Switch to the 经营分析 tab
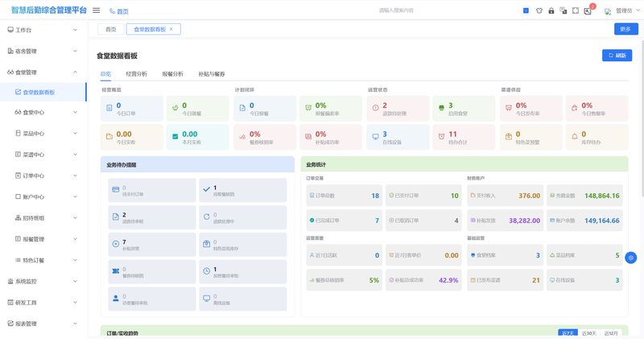The width and height of the screenshot is (644, 339). [136, 74]
